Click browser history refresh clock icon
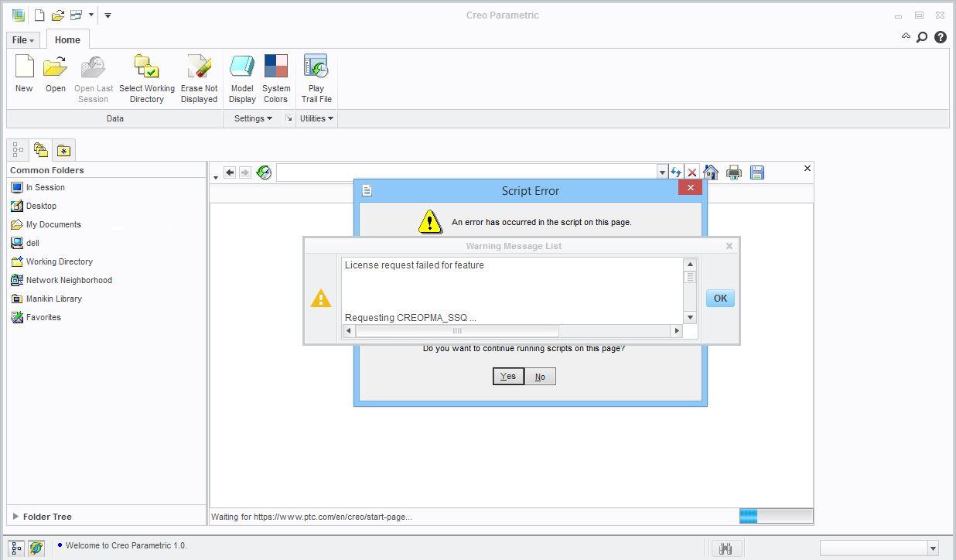The image size is (956, 560). (x=264, y=172)
